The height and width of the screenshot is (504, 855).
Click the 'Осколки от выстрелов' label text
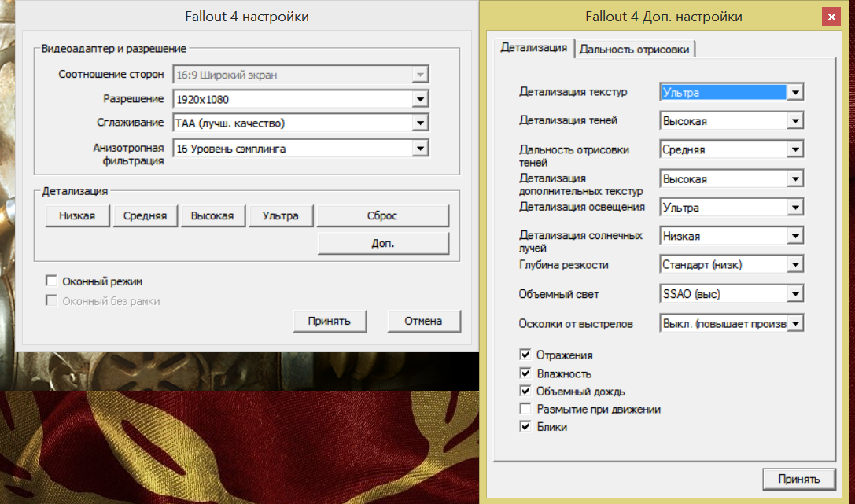(576, 324)
